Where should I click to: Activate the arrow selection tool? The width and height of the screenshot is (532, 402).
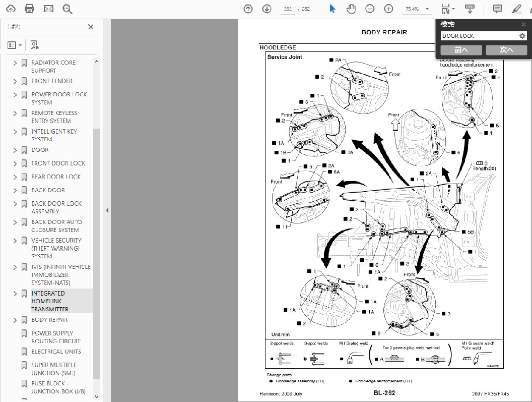coord(332,9)
